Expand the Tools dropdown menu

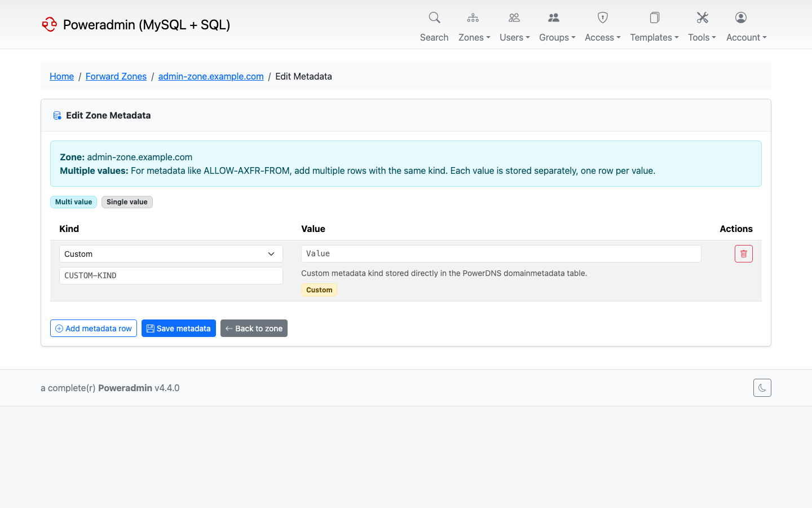tap(702, 37)
